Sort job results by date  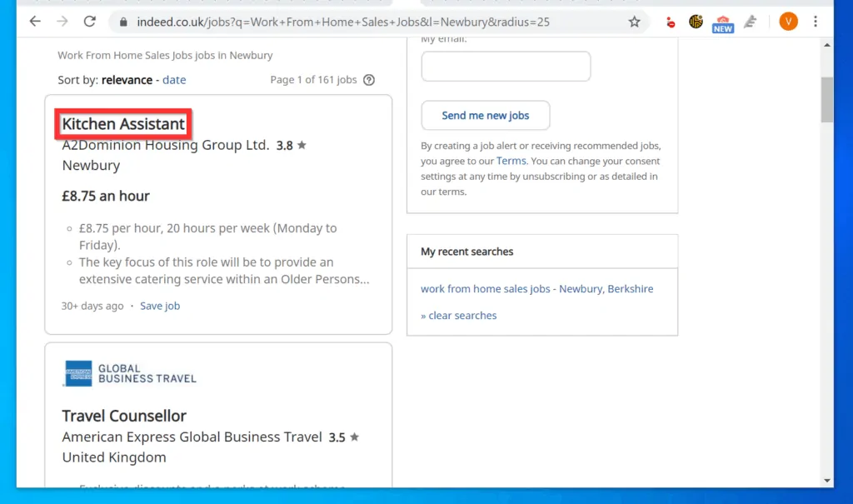click(x=174, y=80)
